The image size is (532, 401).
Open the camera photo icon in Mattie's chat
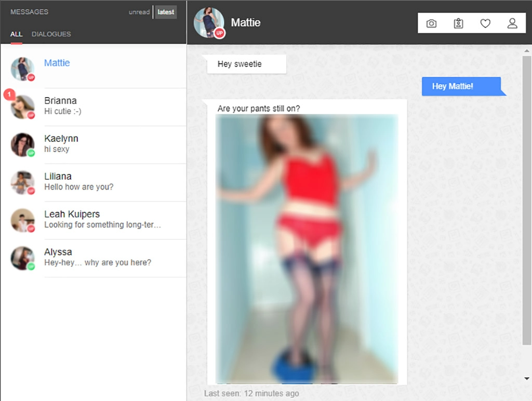click(431, 23)
